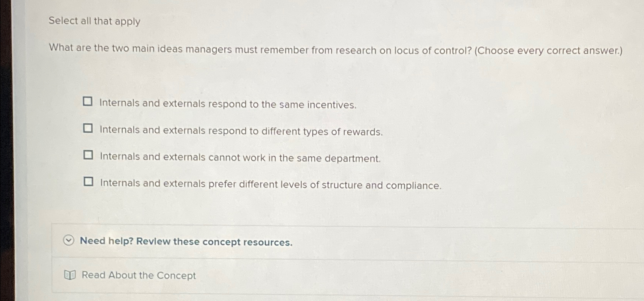Click the second answer option label
The height and width of the screenshot is (301, 644).
(240, 131)
